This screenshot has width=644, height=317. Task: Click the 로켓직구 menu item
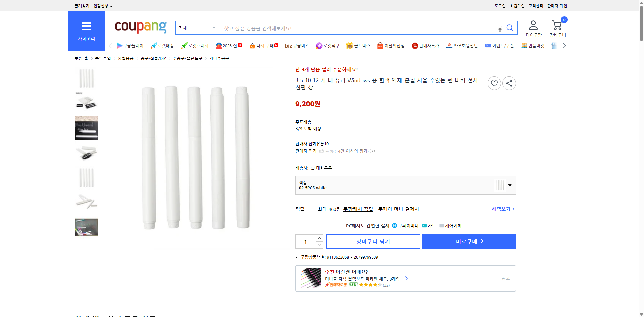click(328, 45)
